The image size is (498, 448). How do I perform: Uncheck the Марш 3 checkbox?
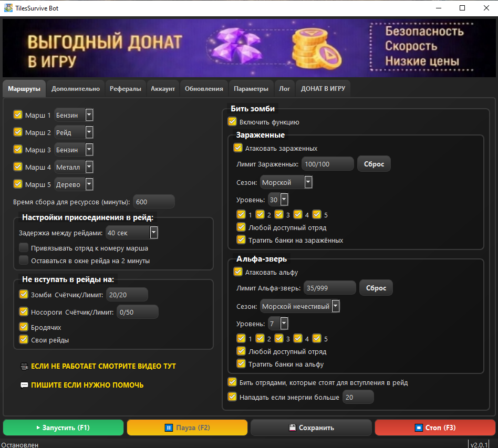click(x=18, y=149)
